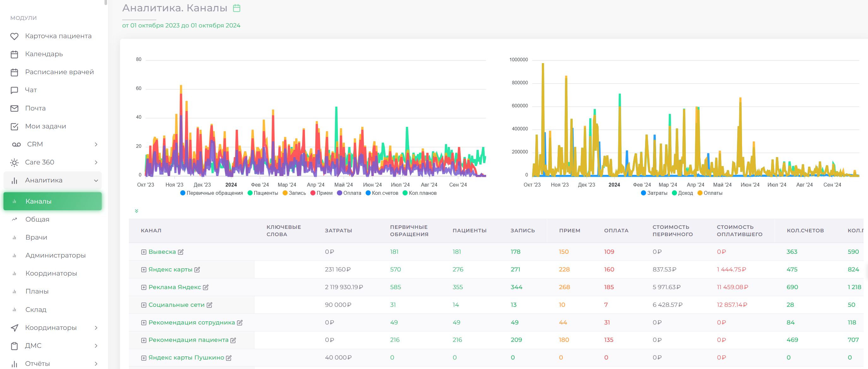Open the Яндекс карты channel link
Viewport: 868px width, 369px height.
pos(170,270)
